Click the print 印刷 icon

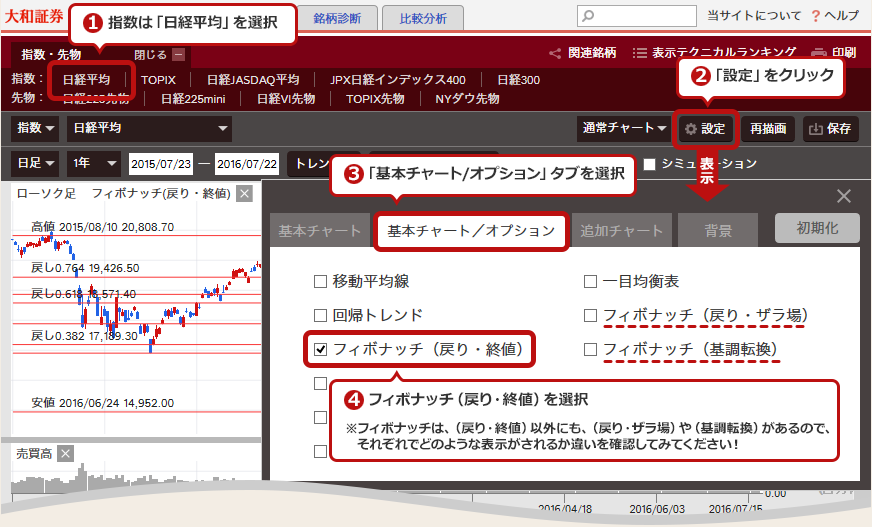pyautogui.click(x=819, y=53)
